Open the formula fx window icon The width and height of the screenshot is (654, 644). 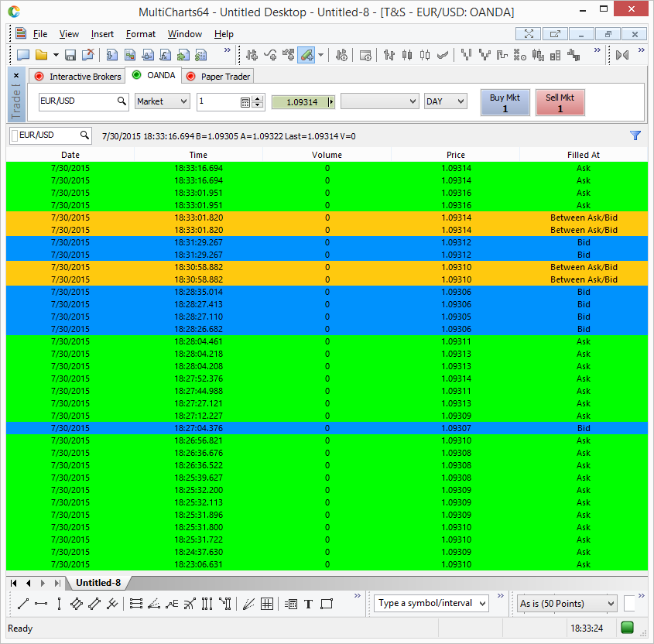(166, 55)
